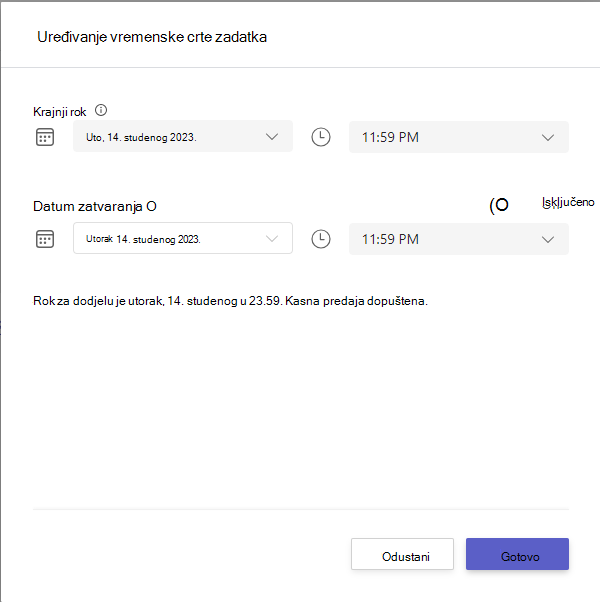The width and height of the screenshot is (600, 602).
Task: Click the calendar icon under Datum zatvaranja
Action: (45, 239)
